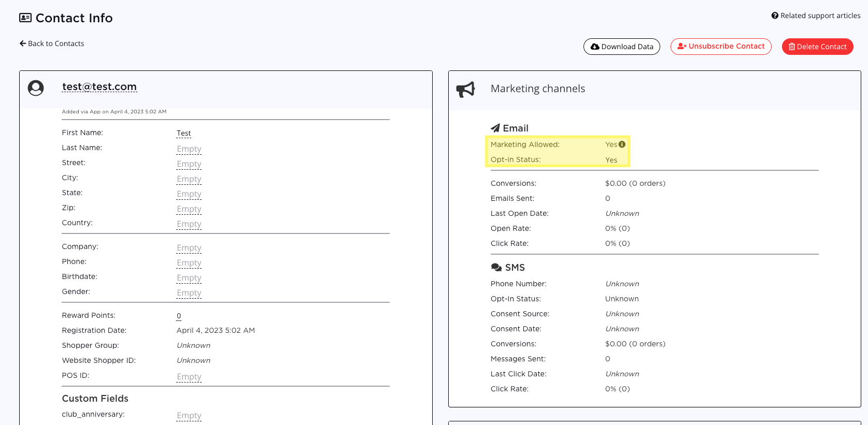Click the SMS chat bubbles icon
Image resolution: width=868 pixels, height=425 pixels.
point(496,268)
